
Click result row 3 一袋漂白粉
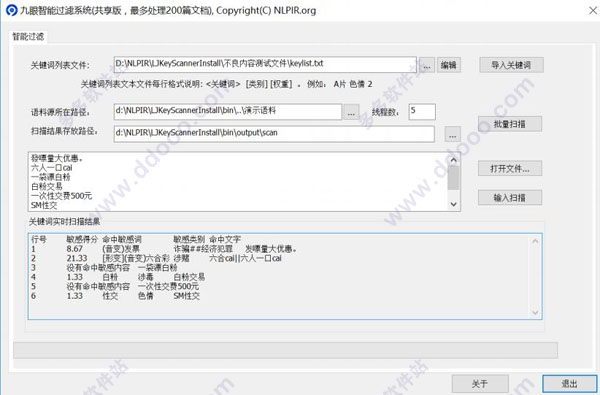tap(104, 268)
